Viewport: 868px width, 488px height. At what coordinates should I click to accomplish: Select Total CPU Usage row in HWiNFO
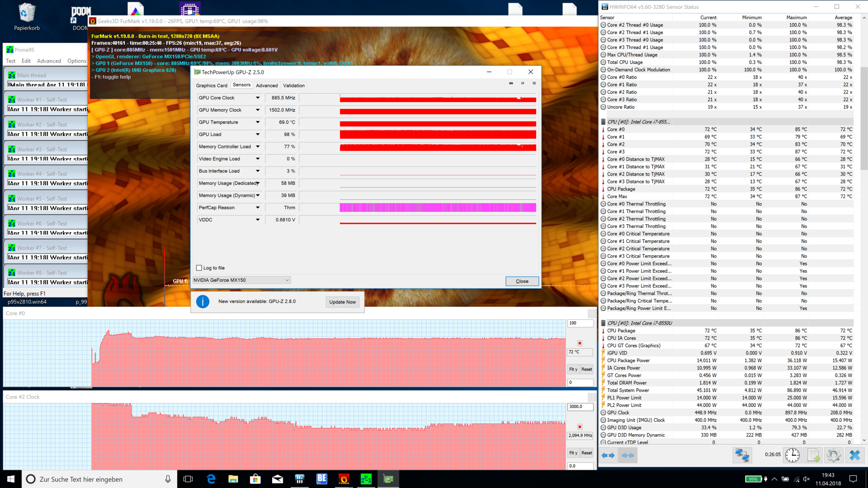726,62
